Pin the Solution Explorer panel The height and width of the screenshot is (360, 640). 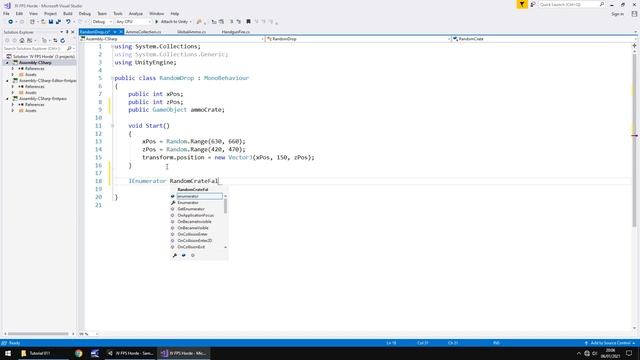point(67,32)
